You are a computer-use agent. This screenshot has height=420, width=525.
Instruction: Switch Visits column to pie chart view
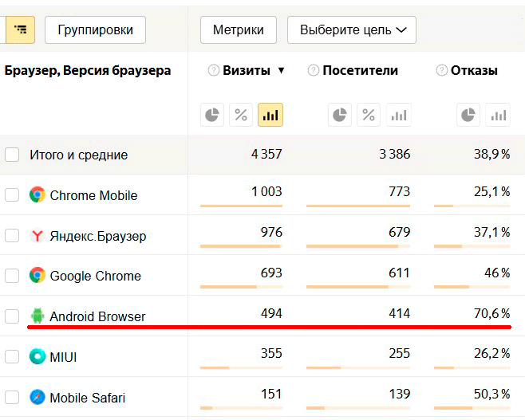click(x=211, y=116)
